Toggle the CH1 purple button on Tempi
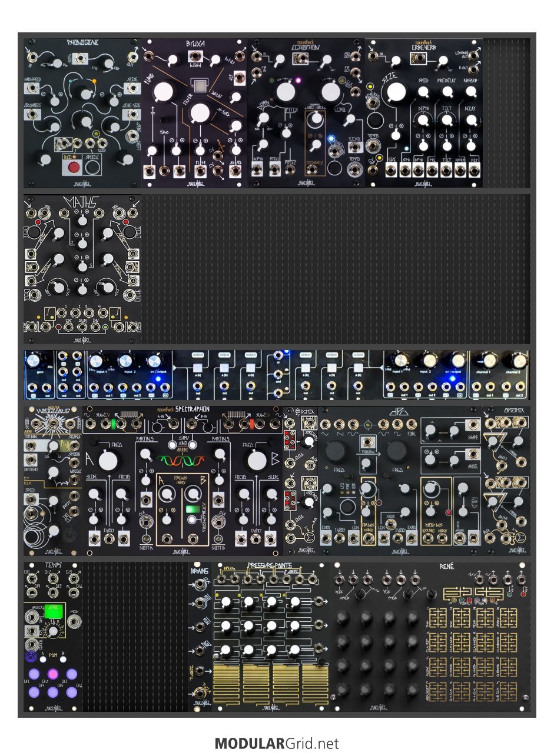This screenshot has width=554, height=756. [x=34, y=674]
